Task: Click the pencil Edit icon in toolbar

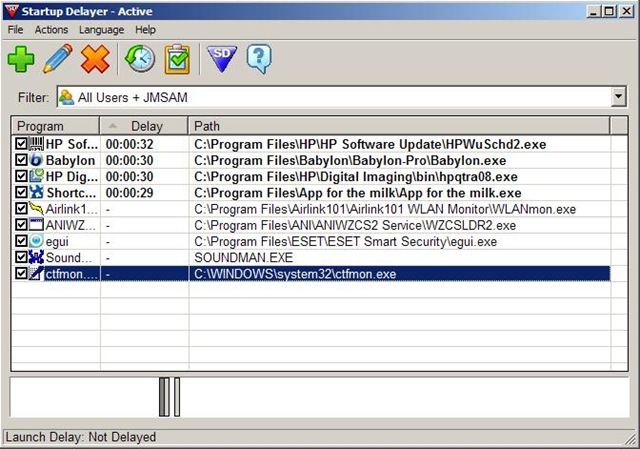Action: click(58, 59)
